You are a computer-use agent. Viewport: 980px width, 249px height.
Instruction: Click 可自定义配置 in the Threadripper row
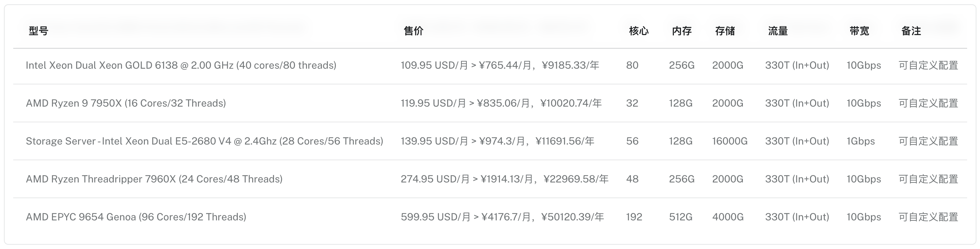pyautogui.click(x=928, y=179)
